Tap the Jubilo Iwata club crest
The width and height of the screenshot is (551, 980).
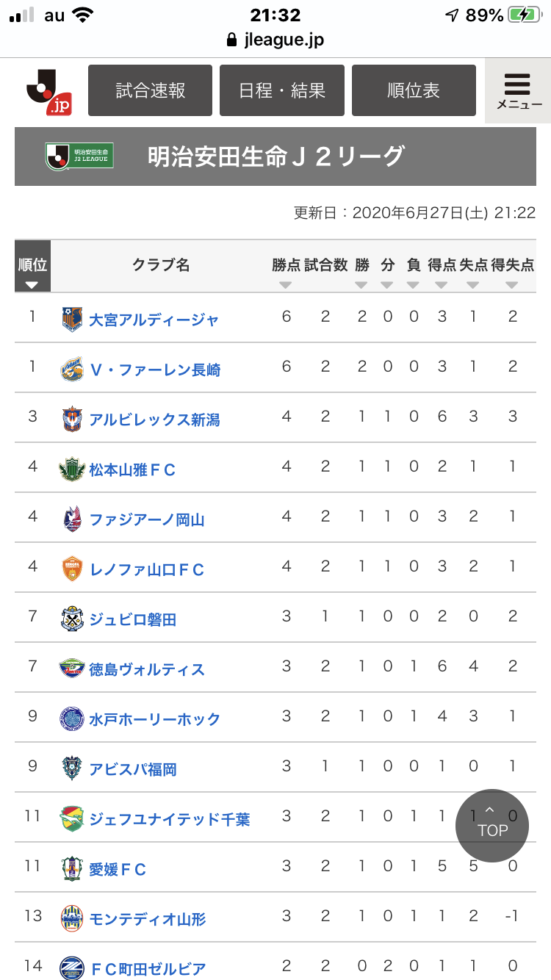click(x=72, y=619)
